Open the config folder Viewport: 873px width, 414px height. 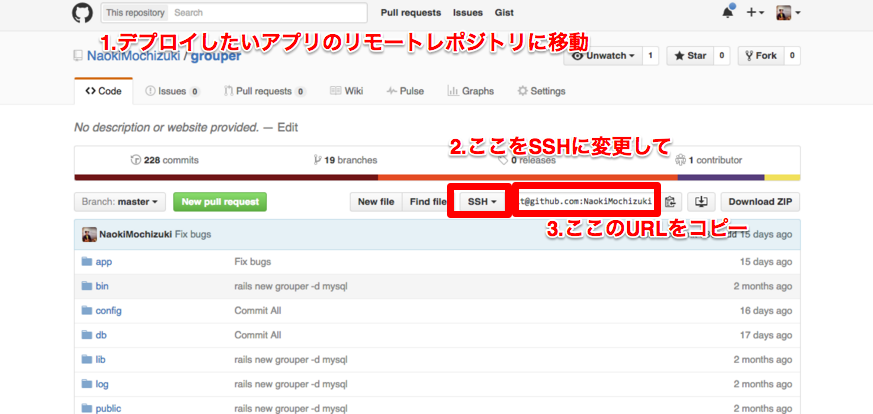(x=109, y=310)
